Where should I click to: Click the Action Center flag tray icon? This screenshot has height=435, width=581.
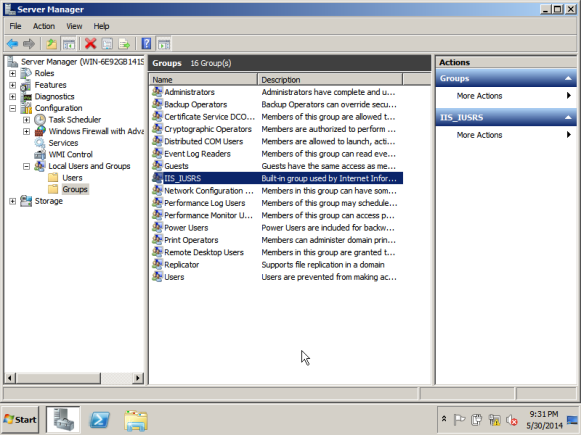459,420
